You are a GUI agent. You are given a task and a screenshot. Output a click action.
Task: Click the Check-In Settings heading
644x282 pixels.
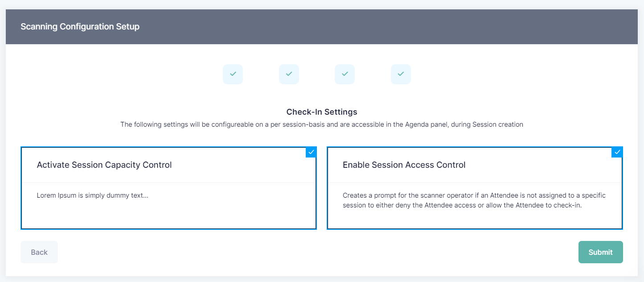[321, 112]
